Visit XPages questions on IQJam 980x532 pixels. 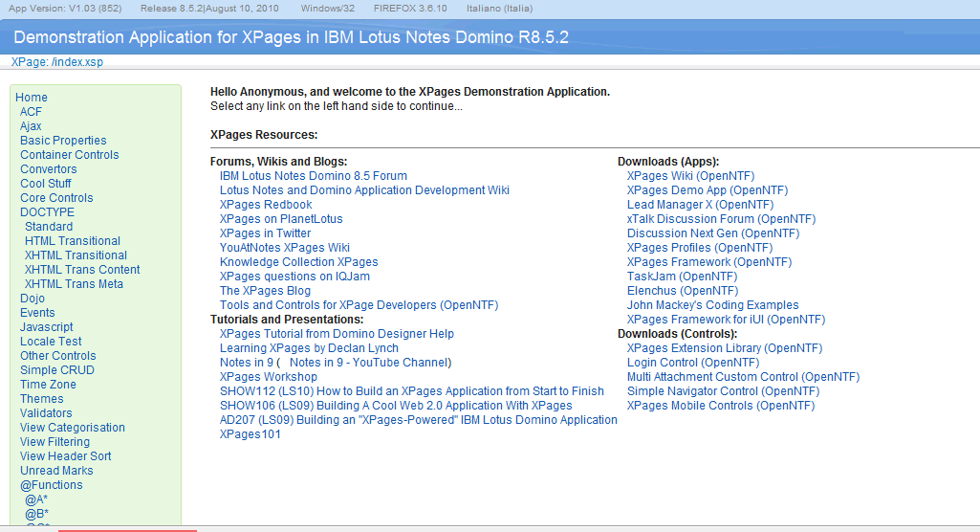(294, 277)
